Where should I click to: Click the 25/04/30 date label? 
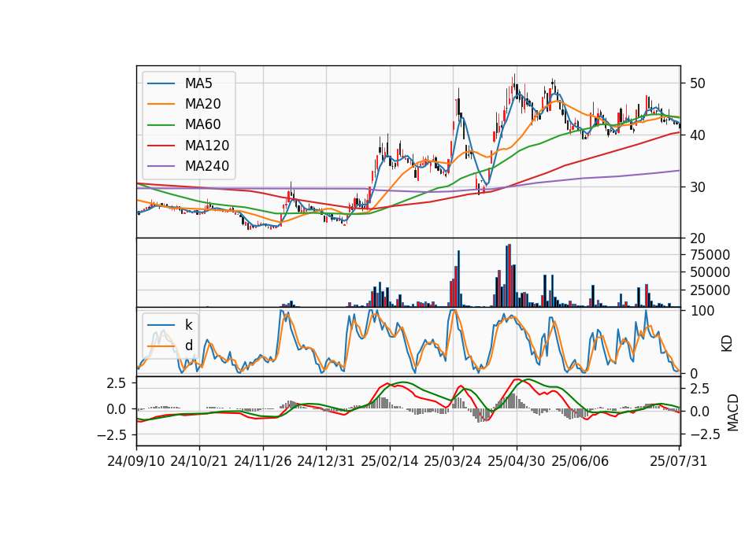pos(517,461)
